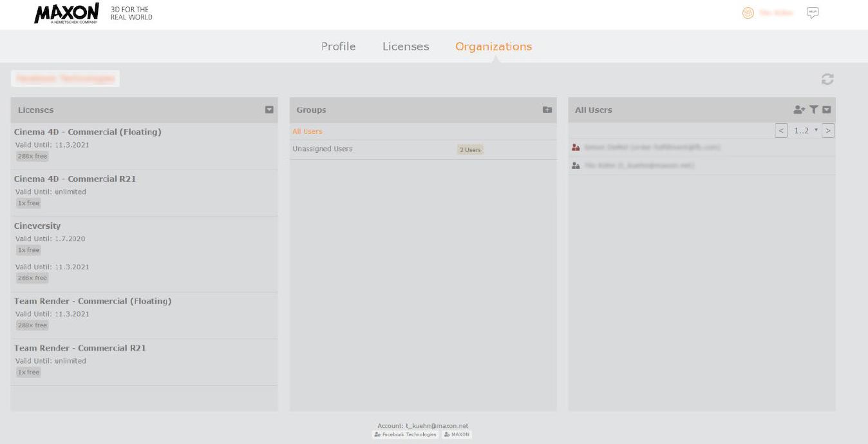Click the blurred organization name label
Screen dimensions: 868x444
(x=65, y=79)
